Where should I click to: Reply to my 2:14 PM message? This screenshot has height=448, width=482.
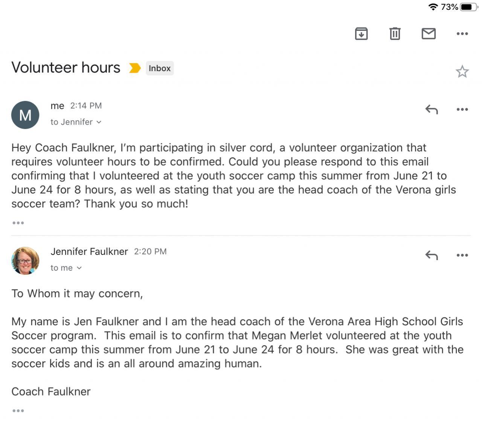pyautogui.click(x=432, y=110)
